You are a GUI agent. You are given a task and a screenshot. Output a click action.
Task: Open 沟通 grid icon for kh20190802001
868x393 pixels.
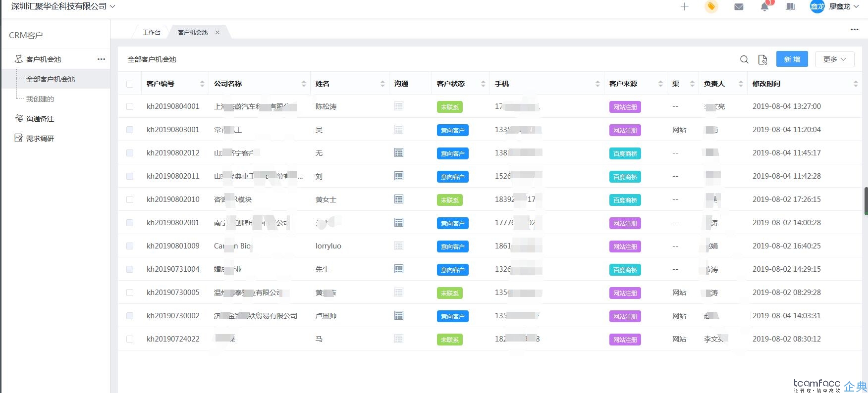pyautogui.click(x=399, y=222)
